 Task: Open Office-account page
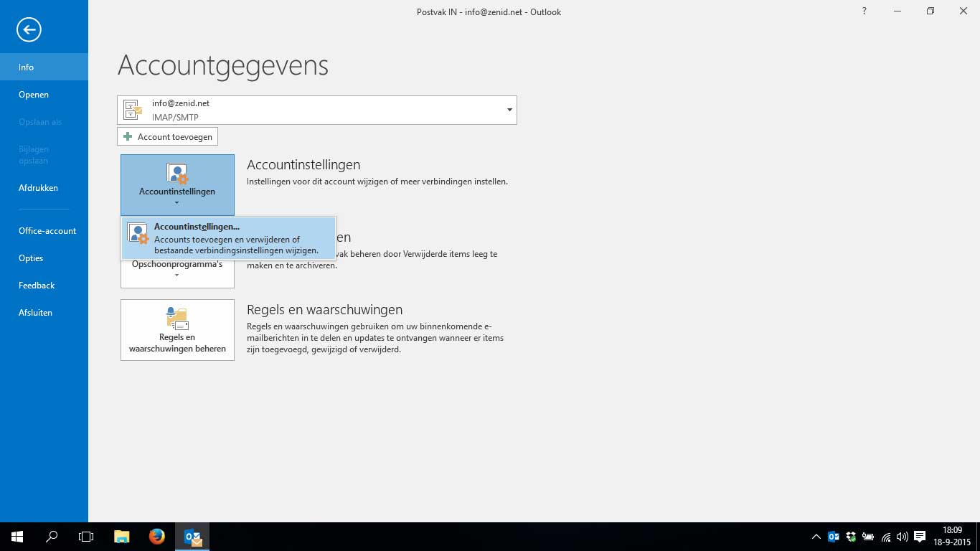pyautogui.click(x=44, y=230)
